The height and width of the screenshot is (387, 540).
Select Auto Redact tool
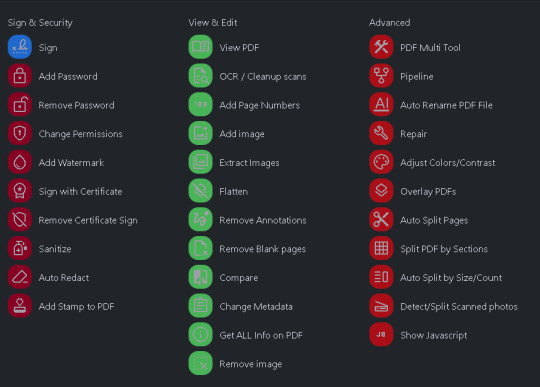[64, 278]
